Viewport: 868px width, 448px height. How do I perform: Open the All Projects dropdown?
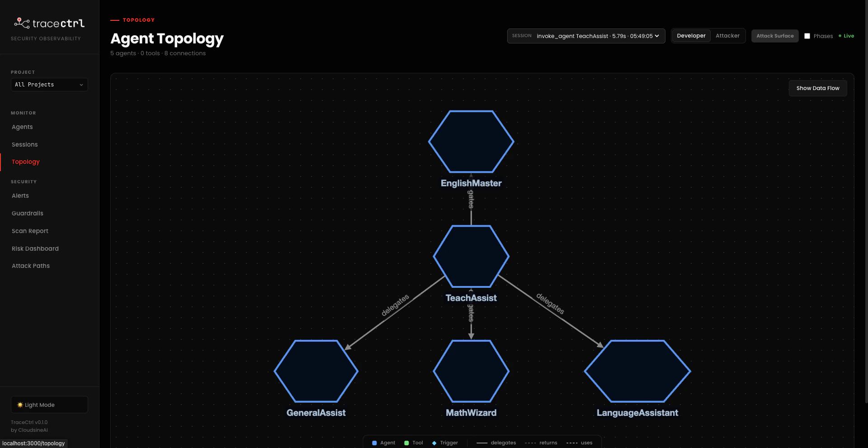click(x=49, y=85)
